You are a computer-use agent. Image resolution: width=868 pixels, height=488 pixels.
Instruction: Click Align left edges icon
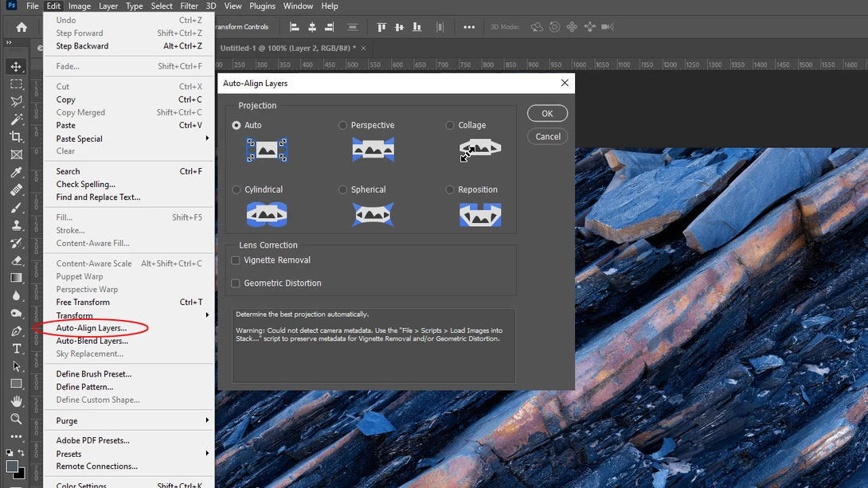point(295,26)
